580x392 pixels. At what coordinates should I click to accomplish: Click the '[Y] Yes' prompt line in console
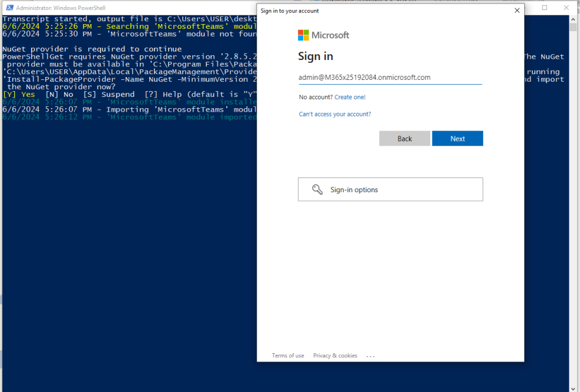coord(19,94)
